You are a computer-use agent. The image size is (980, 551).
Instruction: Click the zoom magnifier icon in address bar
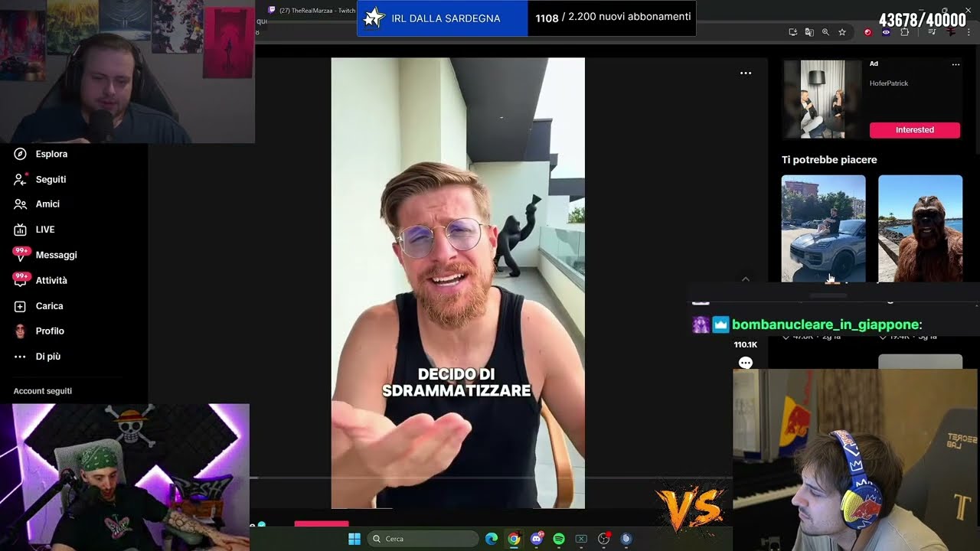(825, 32)
